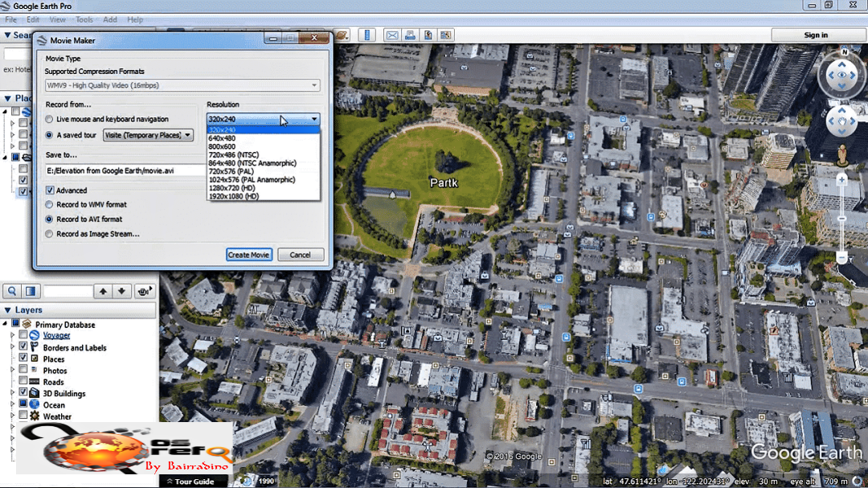
Task: Click the view in Google Maps icon
Action: pos(445,35)
